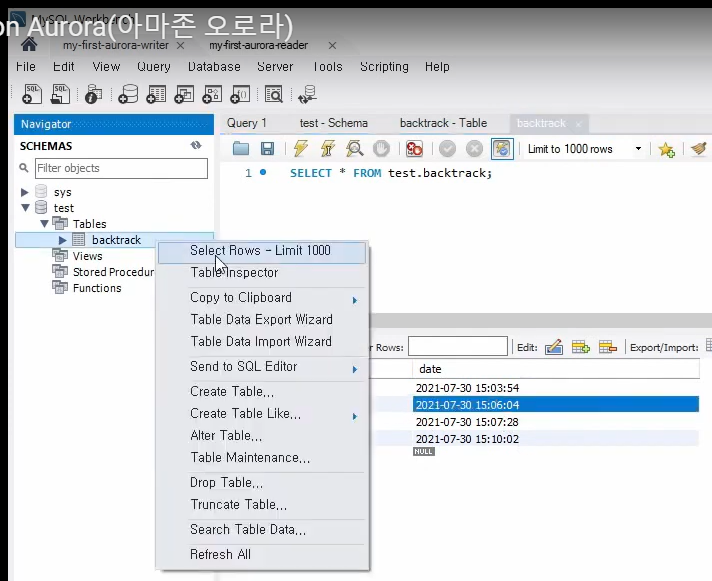
Task: Choose Table Maintenance menu entry
Action: click(262, 458)
